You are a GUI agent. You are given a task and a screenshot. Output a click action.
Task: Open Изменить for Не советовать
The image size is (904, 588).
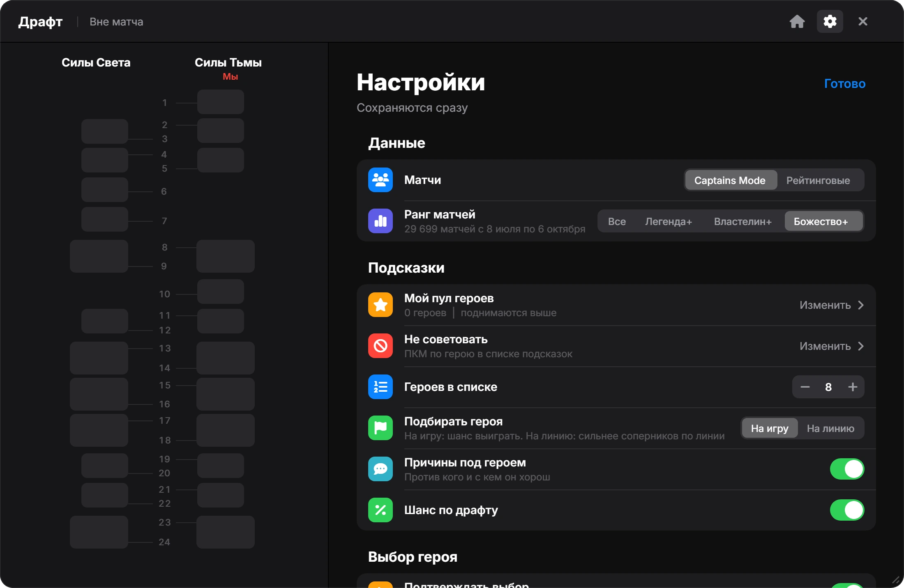(x=832, y=346)
